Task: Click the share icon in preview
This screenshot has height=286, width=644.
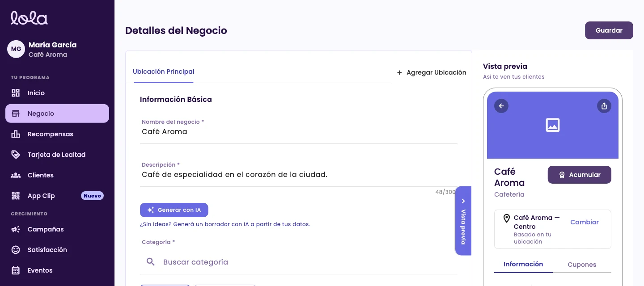Action: pos(604,106)
